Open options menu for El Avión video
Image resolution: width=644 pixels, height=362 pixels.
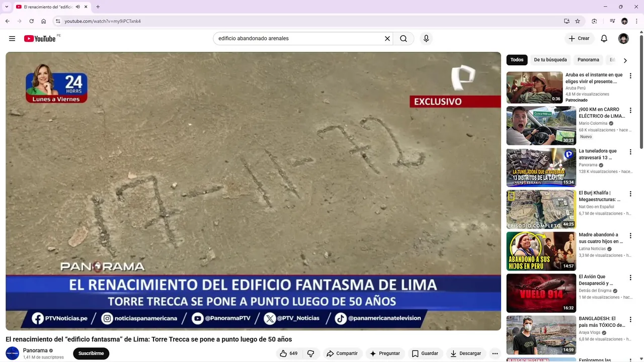point(630,278)
